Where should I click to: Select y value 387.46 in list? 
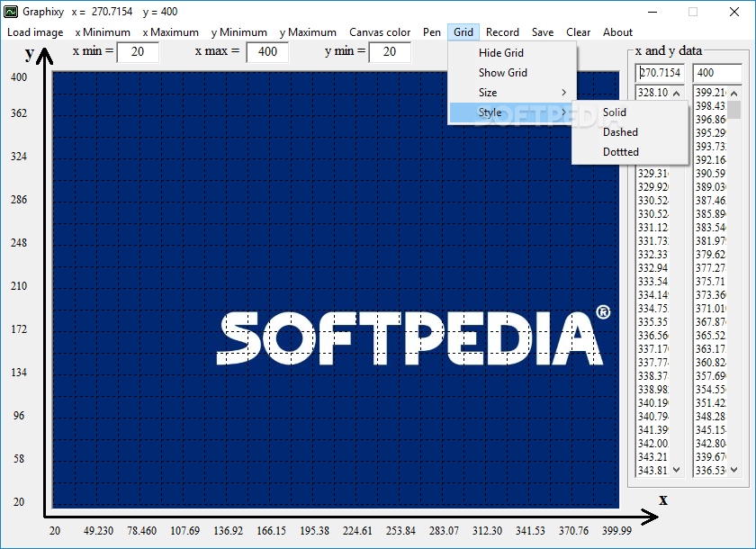point(711,201)
